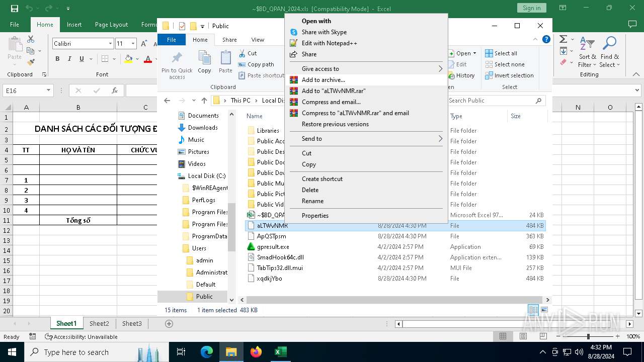Apply the yellow fill color bucket
This screenshot has height=362, width=644.
pos(128,59)
